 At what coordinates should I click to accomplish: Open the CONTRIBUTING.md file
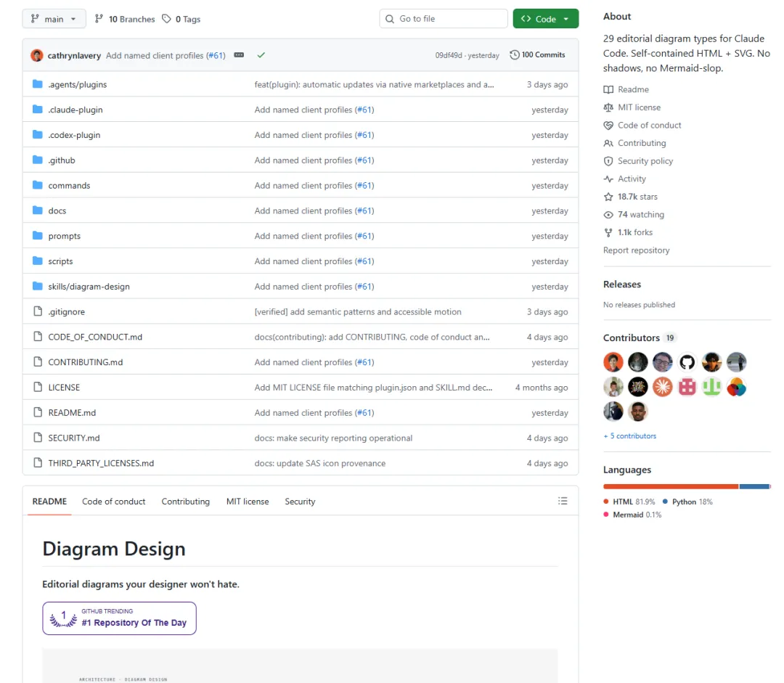(x=86, y=361)
